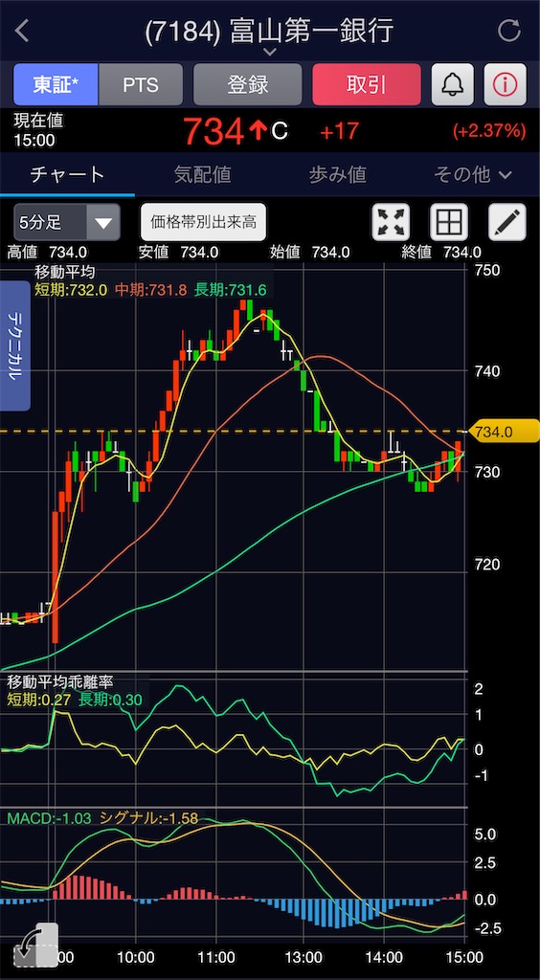Tap the 移動平均乖離率 indicator label

pyautogui.click(x=60, y=681)
